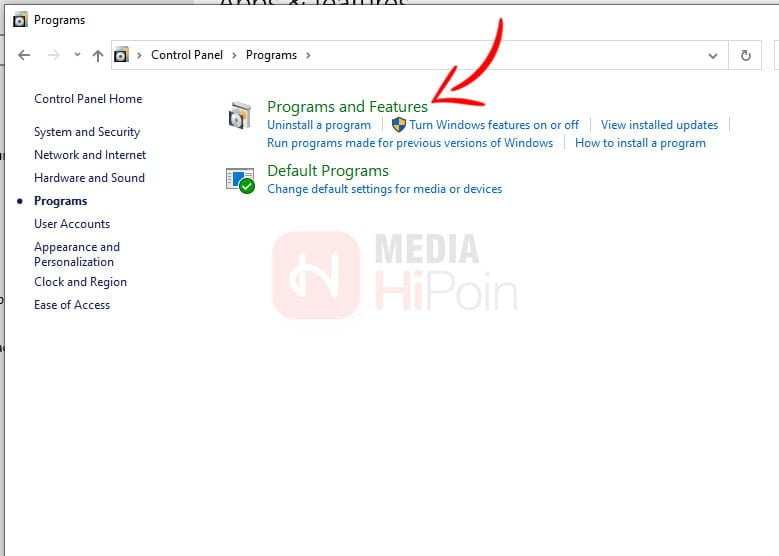Open Control Panel Home
The height and width of the screenshot is (556, 779).
tap(88, 99)
